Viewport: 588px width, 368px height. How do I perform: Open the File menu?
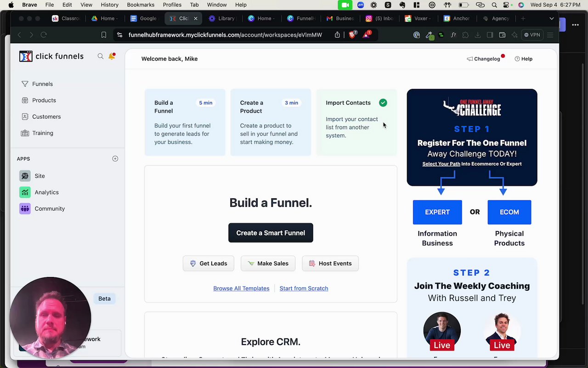point(50,5)
